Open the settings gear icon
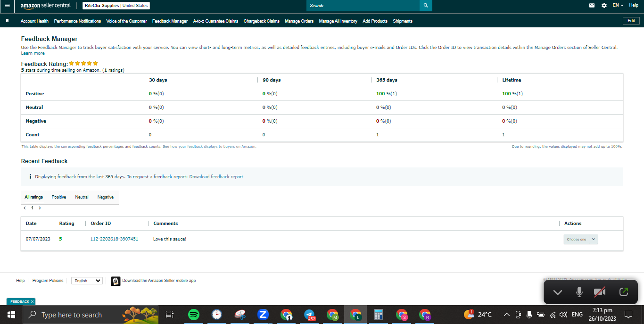 tap(604, 6)
